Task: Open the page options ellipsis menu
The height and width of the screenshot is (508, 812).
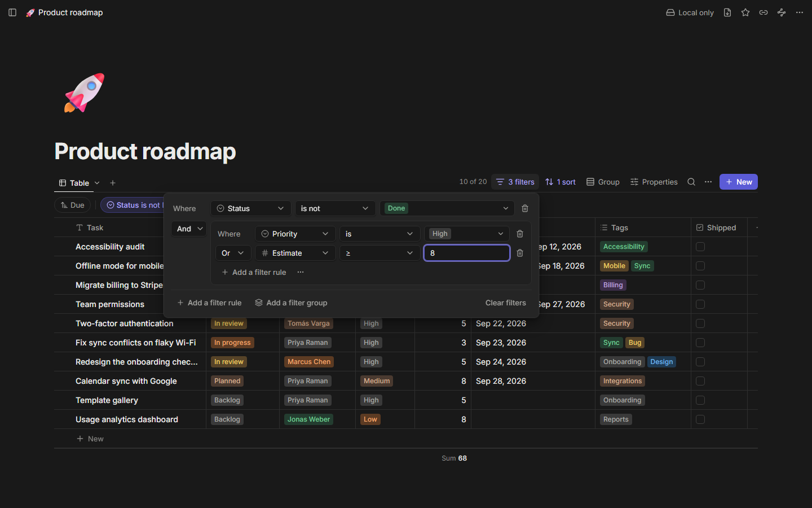Action: 800,12
